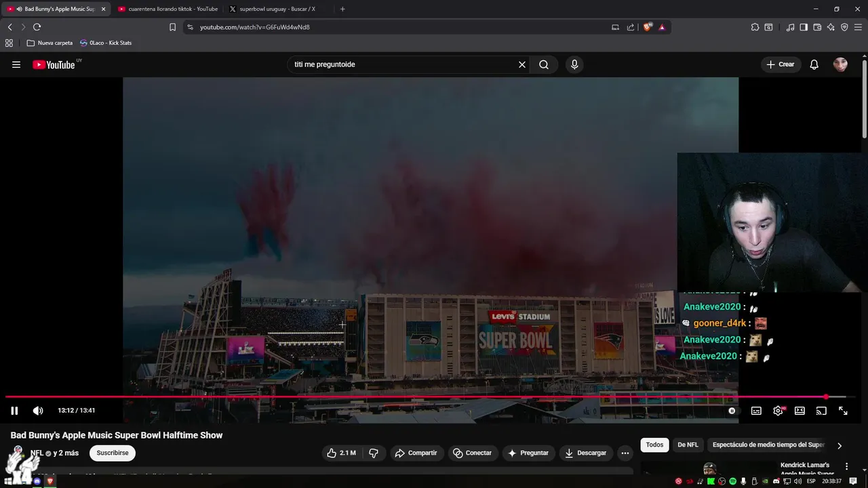The height and width of the screenshot is (488, 868).
Task: Enter fullscreen mode
Action: [x=843, y=411]
